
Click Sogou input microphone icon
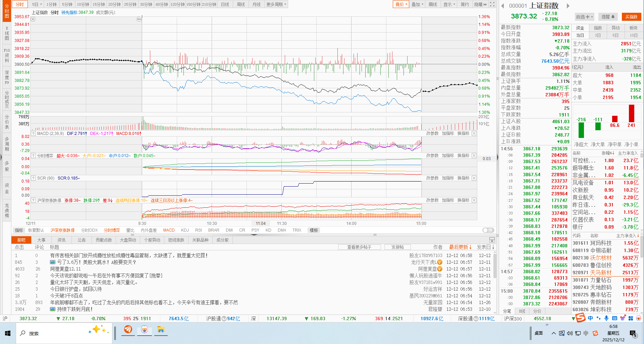click(606, 318)
